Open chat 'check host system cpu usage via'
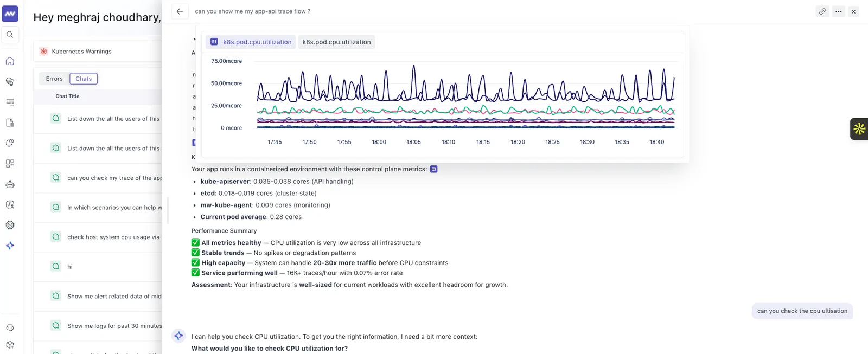This screenshot has width=868, height=354. [98, 237]
